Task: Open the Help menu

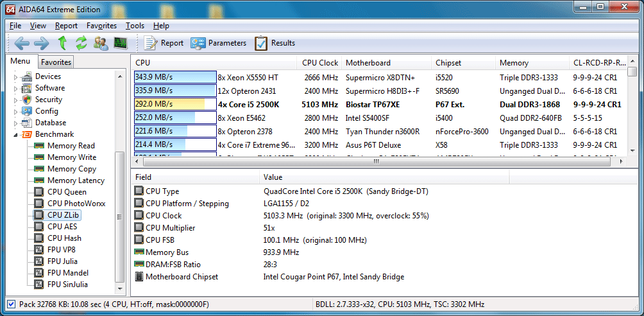Action: point(161,26)
